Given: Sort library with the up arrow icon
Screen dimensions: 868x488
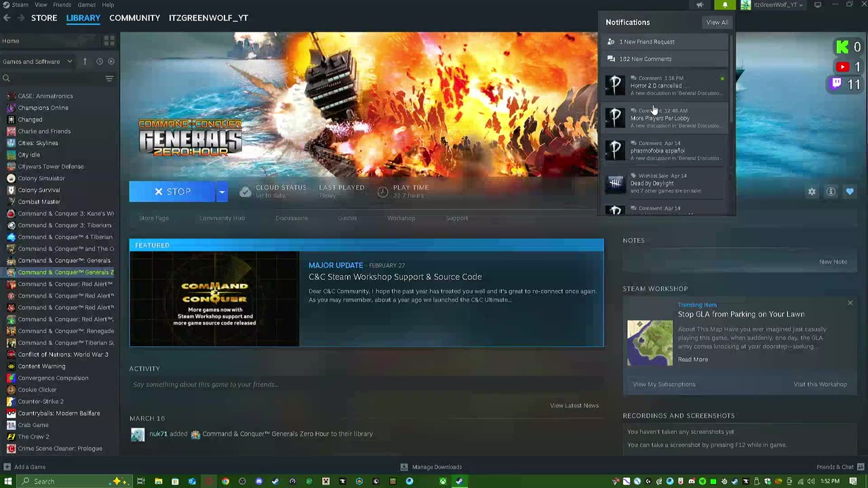Looking at the screenshot, I should 85,61.
